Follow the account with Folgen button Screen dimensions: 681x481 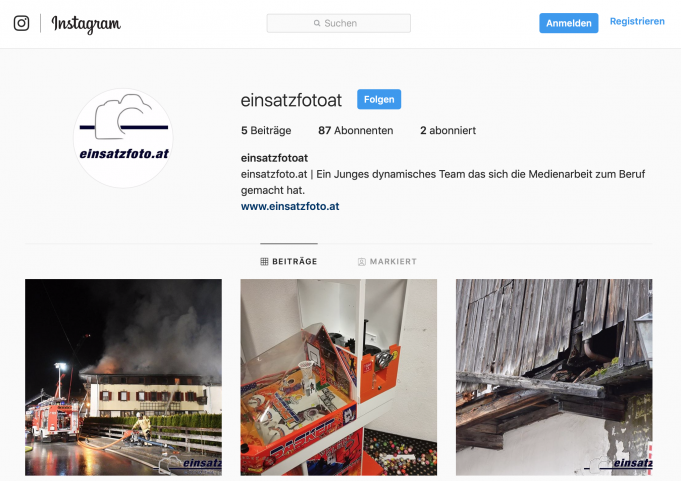pos(379,99)
